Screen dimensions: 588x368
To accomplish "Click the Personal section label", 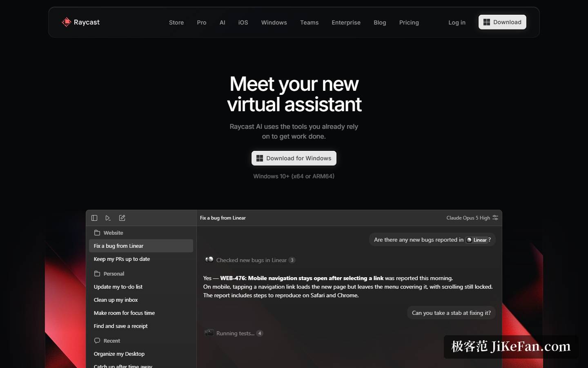I will pos(114,274).
